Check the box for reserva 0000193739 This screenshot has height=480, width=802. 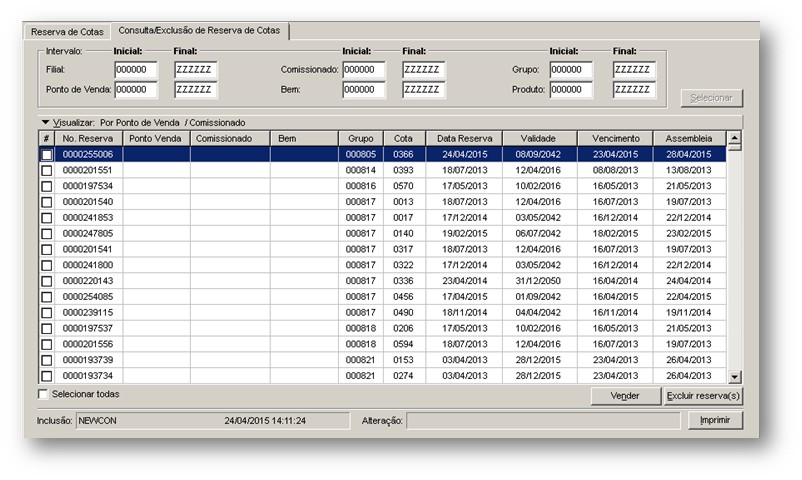tap(47, 360)
